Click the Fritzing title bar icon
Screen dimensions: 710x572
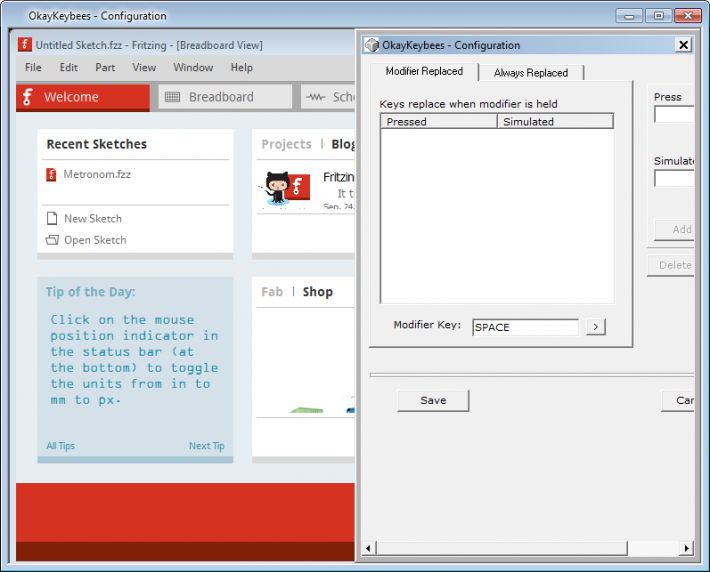click(x=24, y=45)
